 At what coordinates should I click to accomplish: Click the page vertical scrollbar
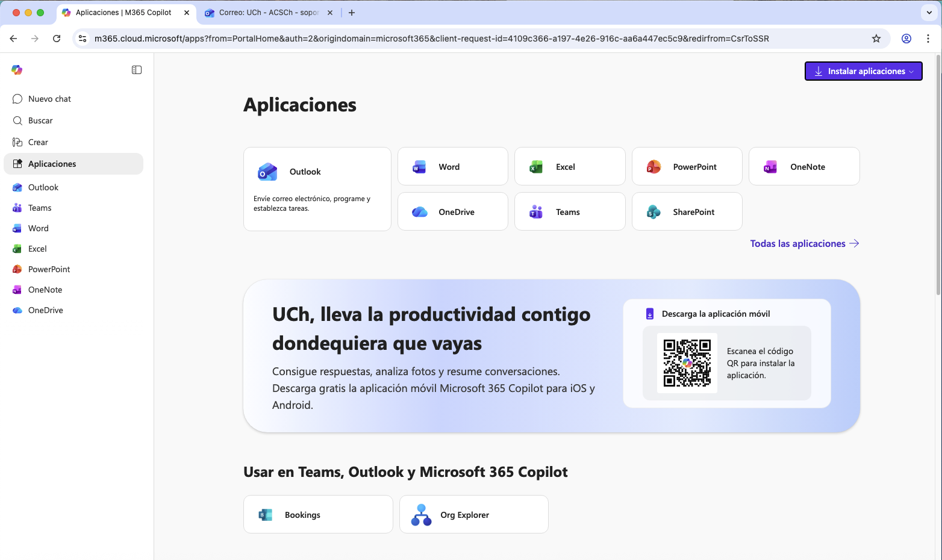[938, 175]
